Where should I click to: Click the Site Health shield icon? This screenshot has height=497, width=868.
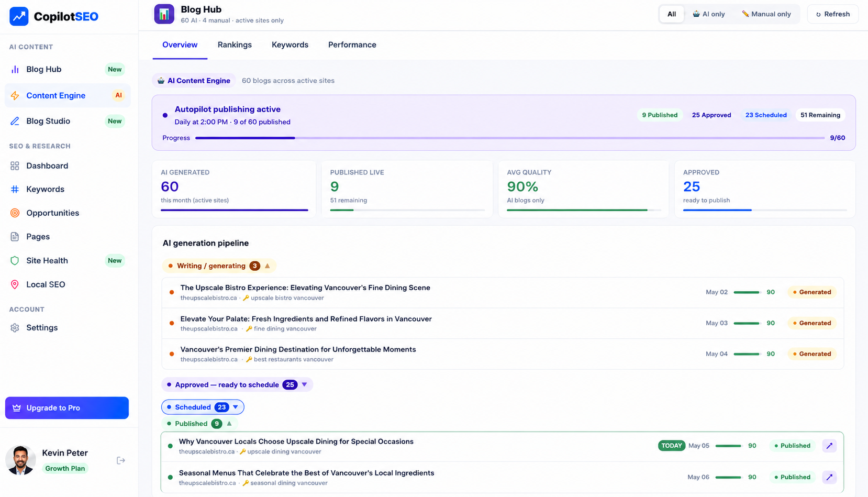pos(15,260)
